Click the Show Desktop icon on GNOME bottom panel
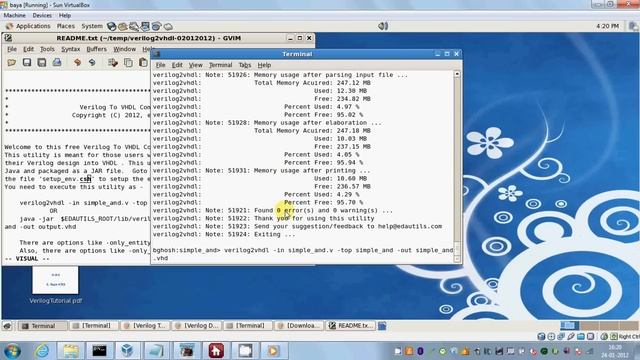The width and height of the screenshot is (640, 360). coord(7,326)
